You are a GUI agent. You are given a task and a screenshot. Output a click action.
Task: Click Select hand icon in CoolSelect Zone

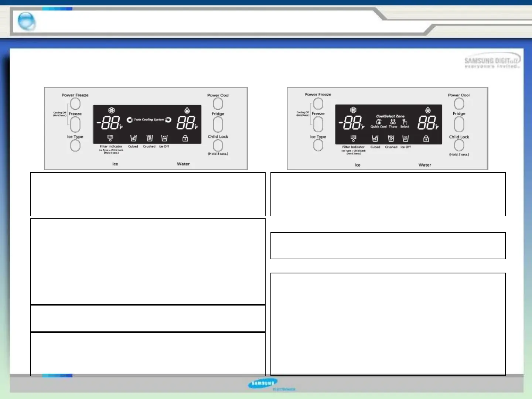[405, 122]
